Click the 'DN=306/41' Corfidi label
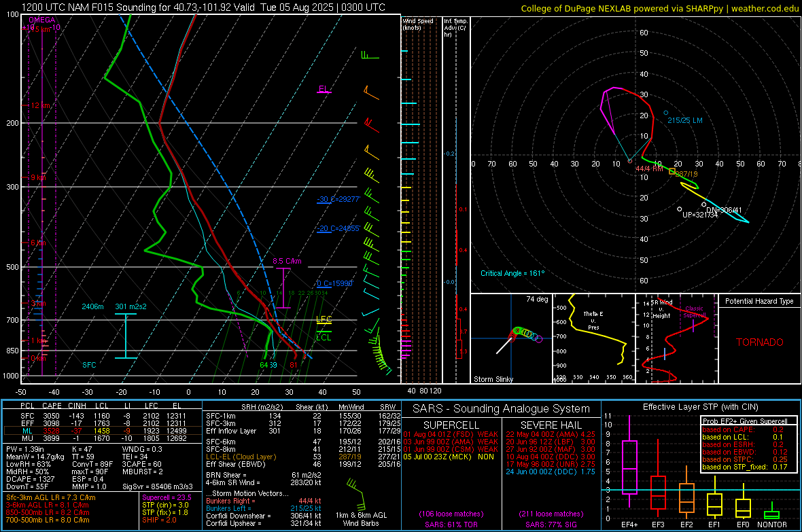802x532 pixels. 724,210
